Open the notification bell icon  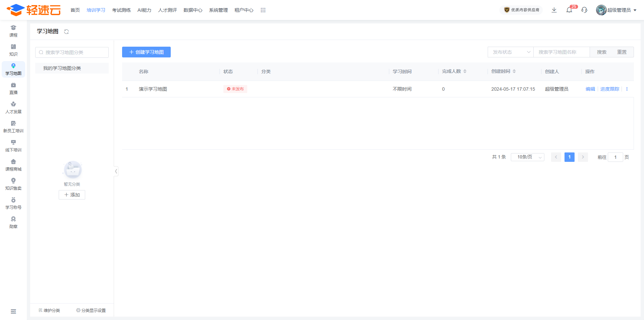tap(569, 10)
